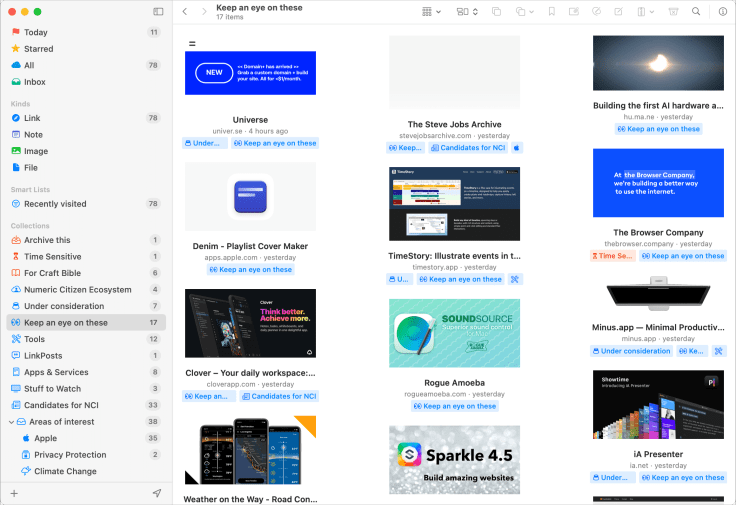Select the Apps & Services collection

pyautogui.click(x=86, y=372)
